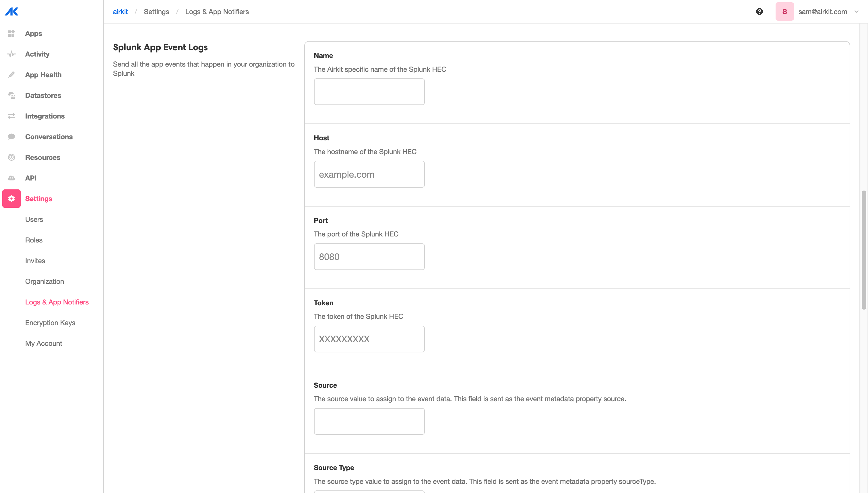Viewport: 868px width, 493px height.
Task: Click the Integrations arrows icon
Action: click(x=11, y=116)
